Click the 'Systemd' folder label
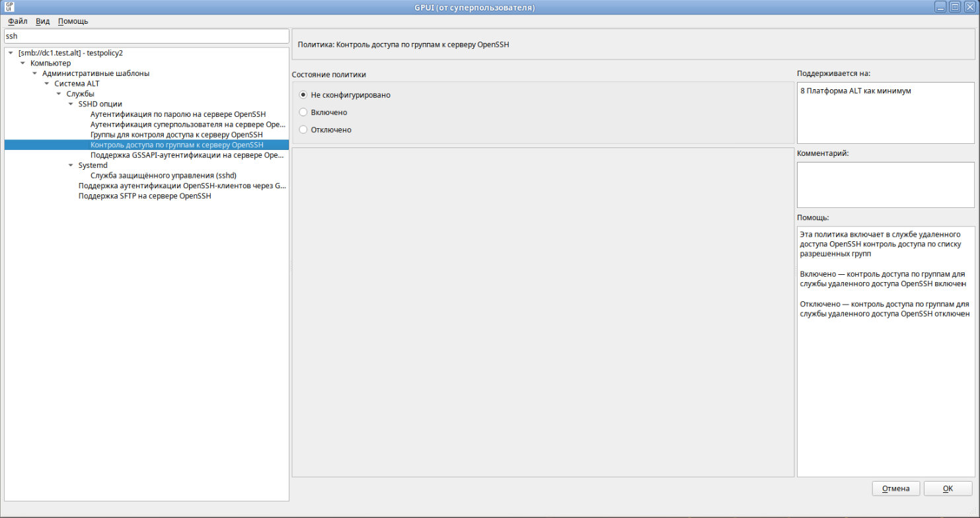Viewport: 980px width, 518px height. pos(93,165)
